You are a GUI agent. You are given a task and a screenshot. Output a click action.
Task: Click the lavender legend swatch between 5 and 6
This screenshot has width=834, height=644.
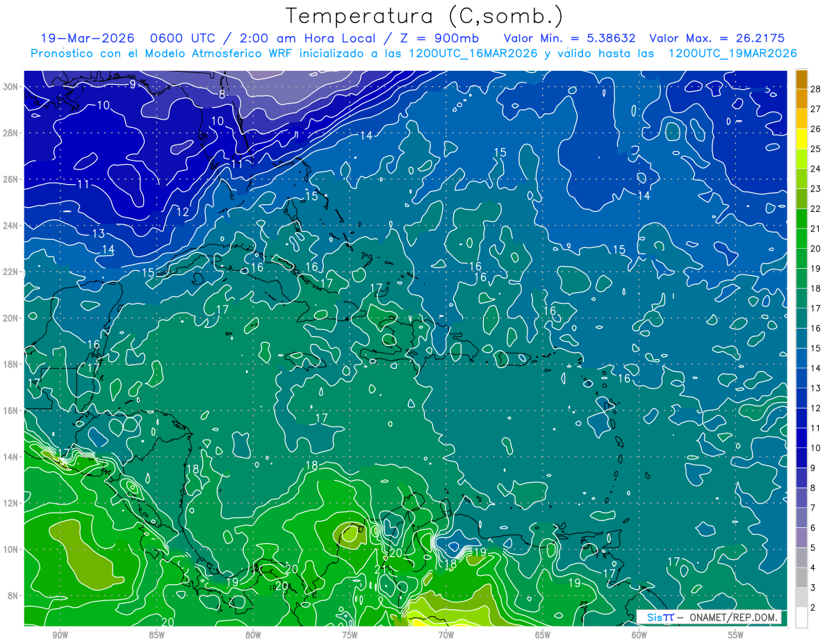801,538
